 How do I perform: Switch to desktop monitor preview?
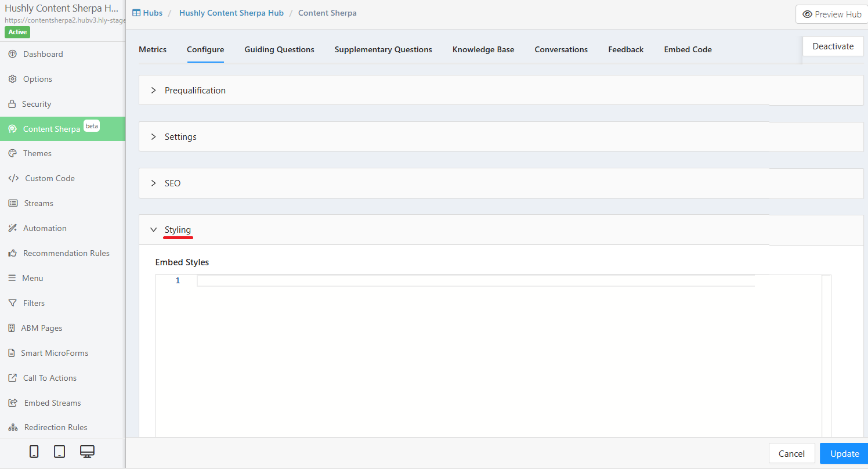coord(87,452)
